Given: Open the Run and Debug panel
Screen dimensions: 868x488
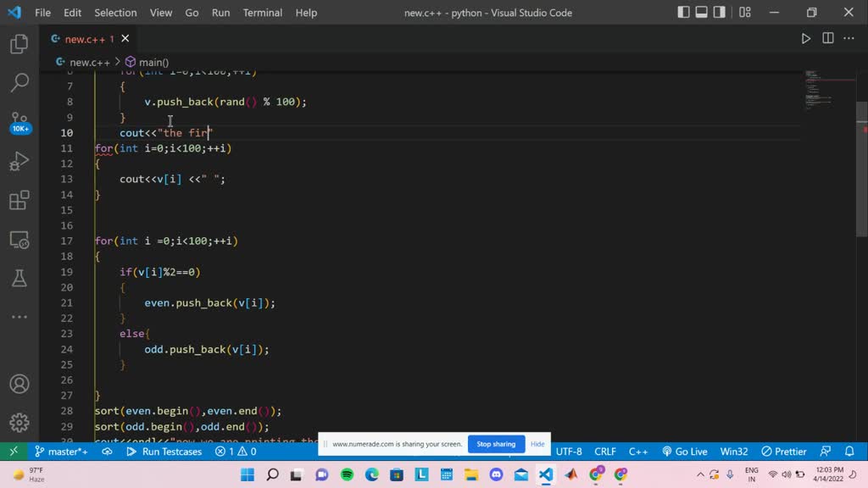Looking at the screenshot, I should pos(19,161).
